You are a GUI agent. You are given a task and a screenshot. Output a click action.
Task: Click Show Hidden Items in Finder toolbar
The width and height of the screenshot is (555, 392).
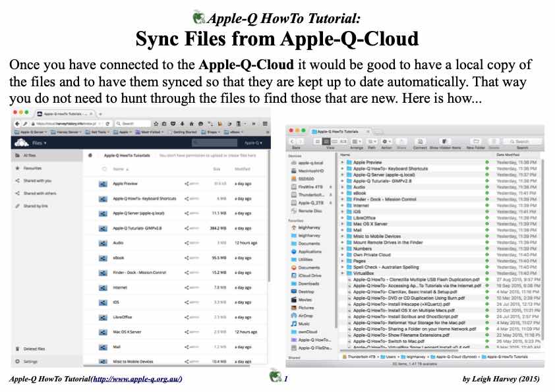(x=446, y=142)
